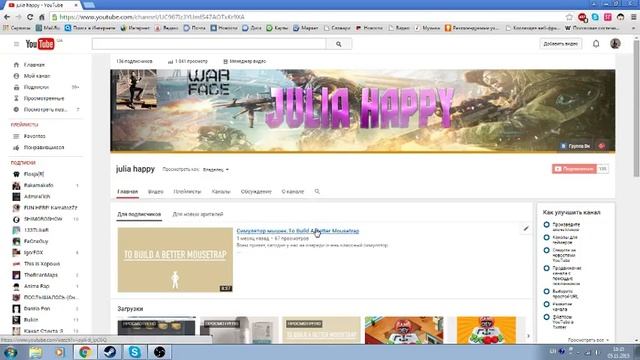
Task: Click the Chrome home button
Action: 42,17
